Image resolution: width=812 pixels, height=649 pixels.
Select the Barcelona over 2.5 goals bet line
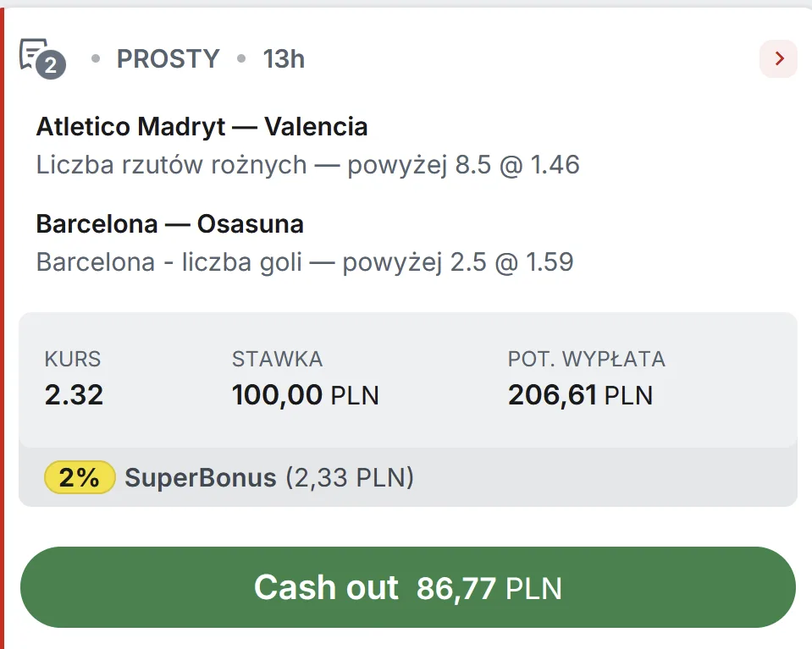point(303,261)
